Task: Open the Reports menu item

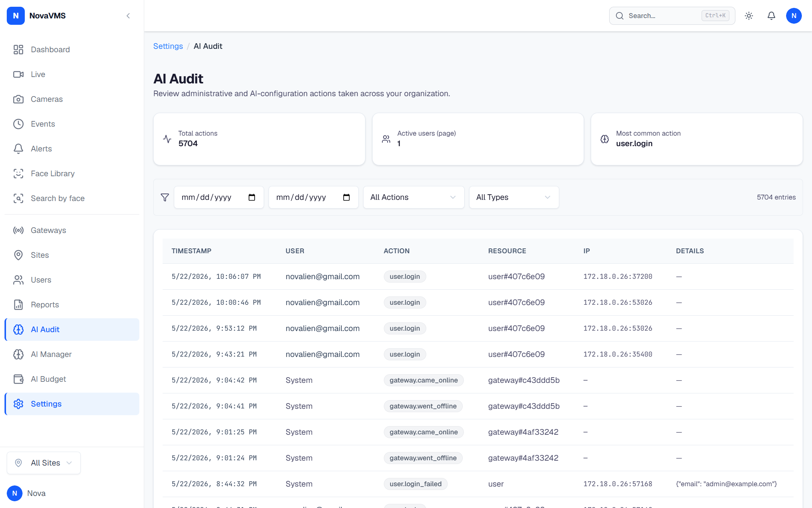Action: click(72, 305)
